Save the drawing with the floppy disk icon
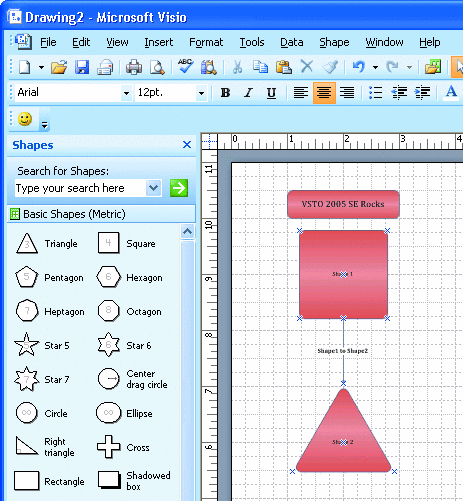Image resolution: width=463 pixels, height=501 pixels. click(x=82, y=67)
